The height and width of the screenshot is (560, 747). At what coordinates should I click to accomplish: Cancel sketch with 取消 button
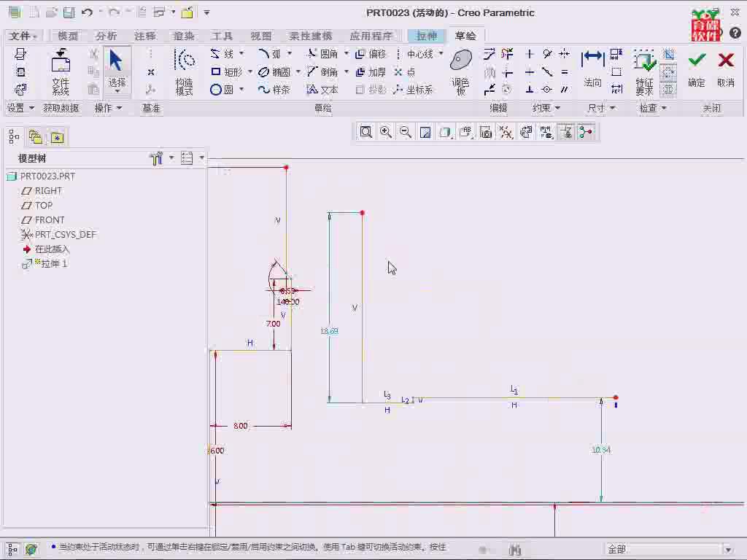pyautogui.click(x=726, y=69)
